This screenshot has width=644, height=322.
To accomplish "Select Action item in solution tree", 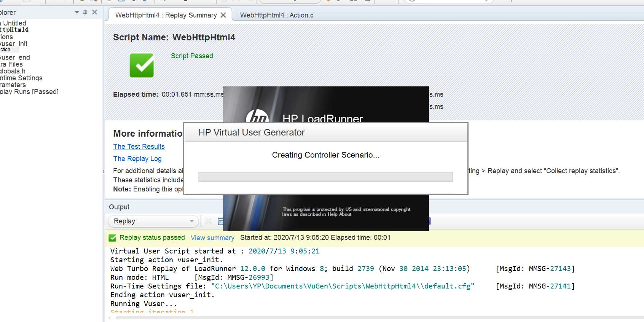I will [5, 49].
